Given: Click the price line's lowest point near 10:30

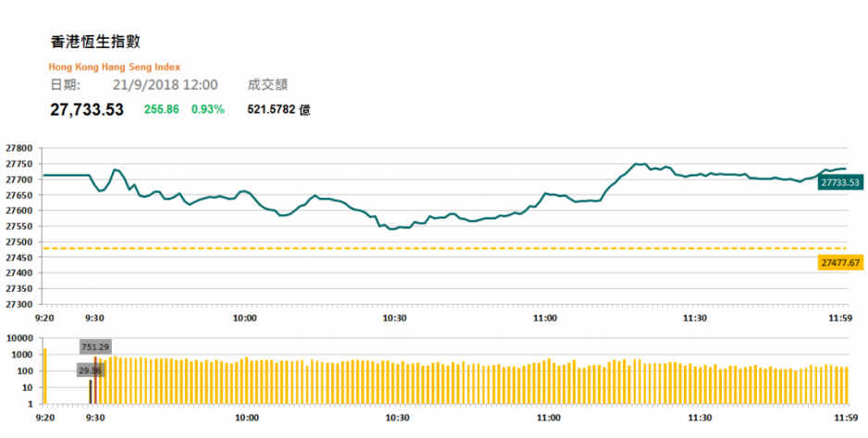Looking at the screenshot, I should click(391, 229).
